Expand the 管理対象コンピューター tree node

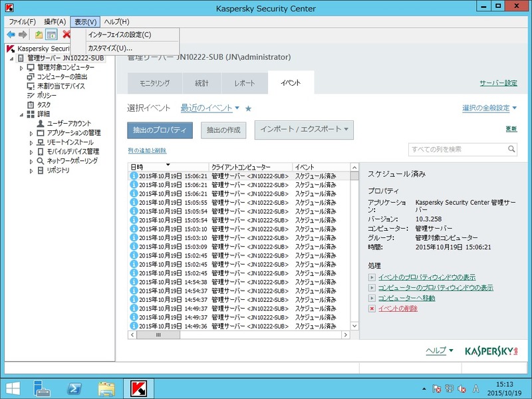(x=21, y=68)
